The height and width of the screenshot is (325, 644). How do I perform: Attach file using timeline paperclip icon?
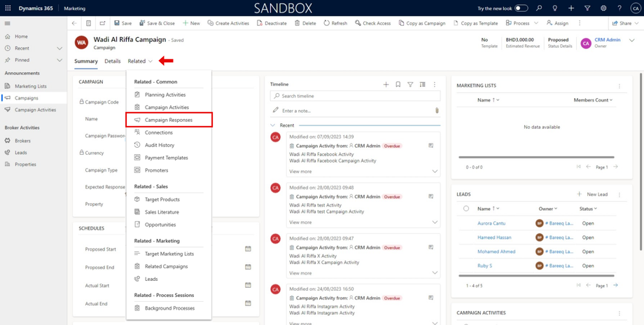(437, 111)
